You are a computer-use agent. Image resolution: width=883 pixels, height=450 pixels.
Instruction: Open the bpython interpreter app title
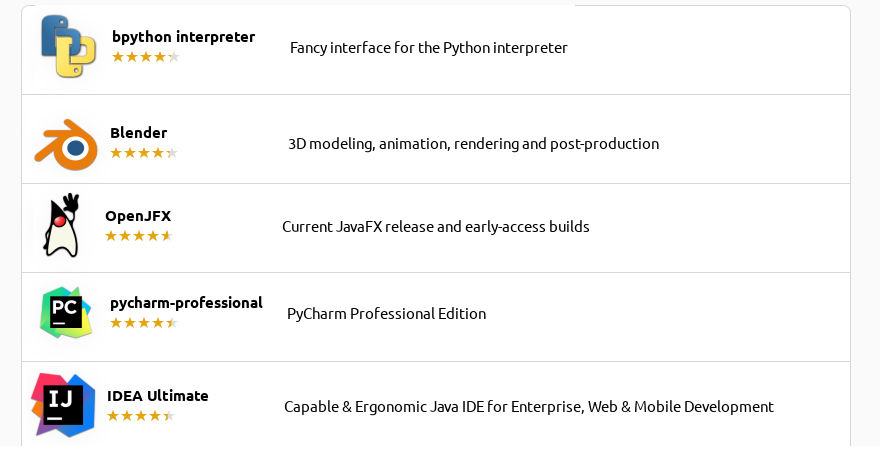click(x=184, y=37)
